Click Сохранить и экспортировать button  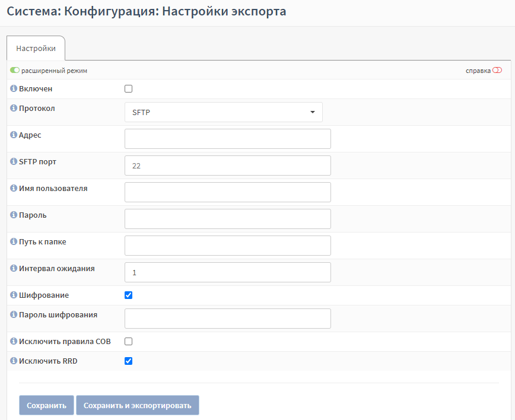138,406
